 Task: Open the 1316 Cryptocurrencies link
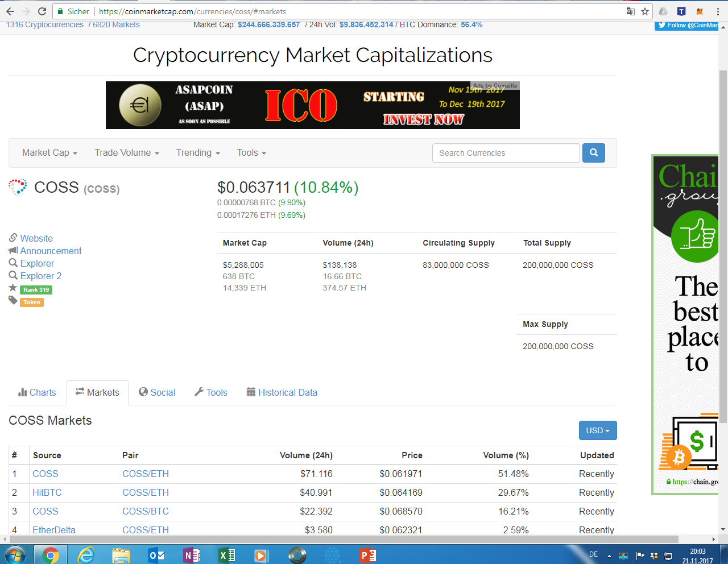pos(45,25)
